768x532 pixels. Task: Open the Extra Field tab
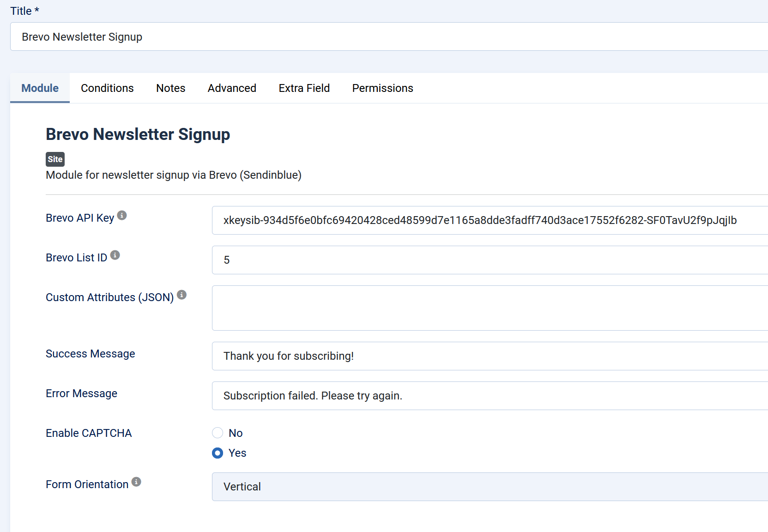304,88
